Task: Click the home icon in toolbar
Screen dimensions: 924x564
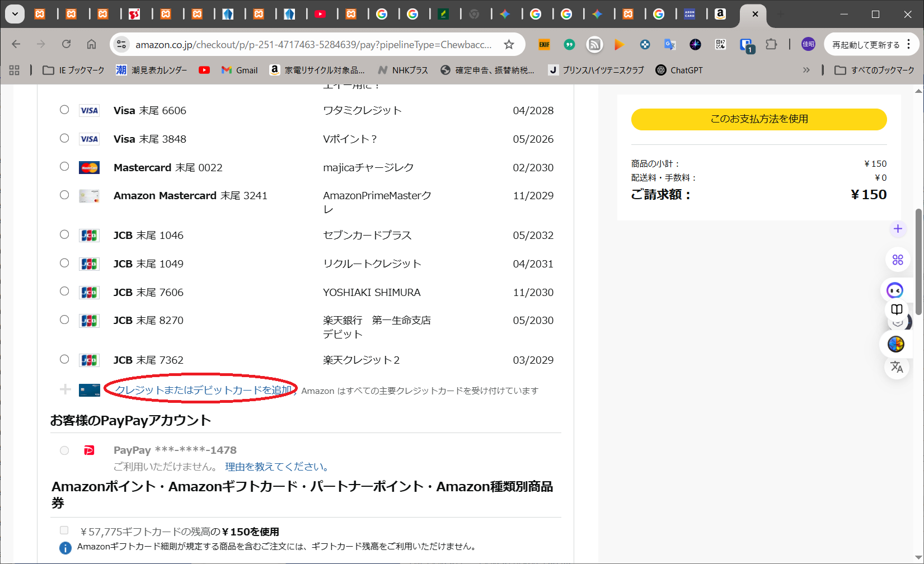Action: click(91, 44)
